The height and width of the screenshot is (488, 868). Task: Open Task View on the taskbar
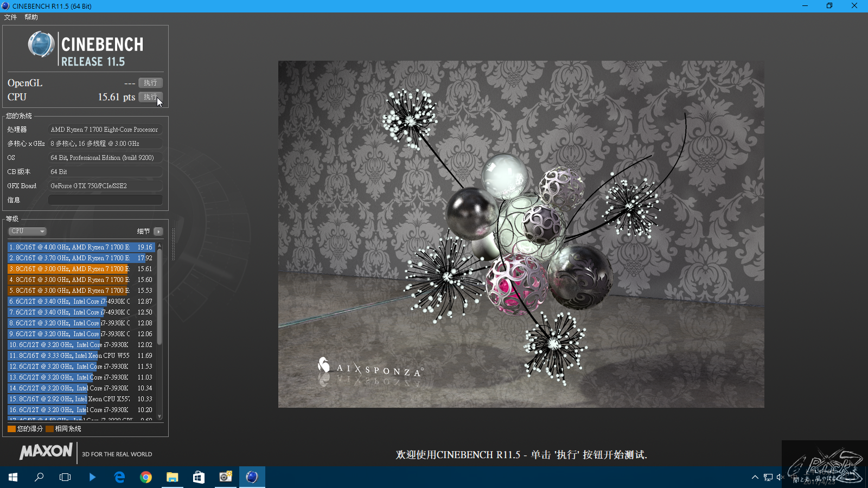(x=65, y=477)
